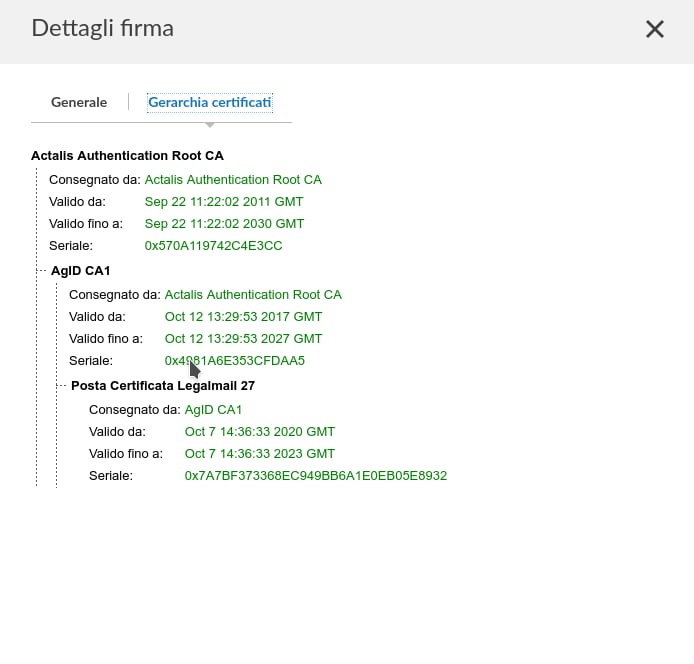Close the Dettagli firma dialog
This screenshot has height=664, width=694.
655,29
